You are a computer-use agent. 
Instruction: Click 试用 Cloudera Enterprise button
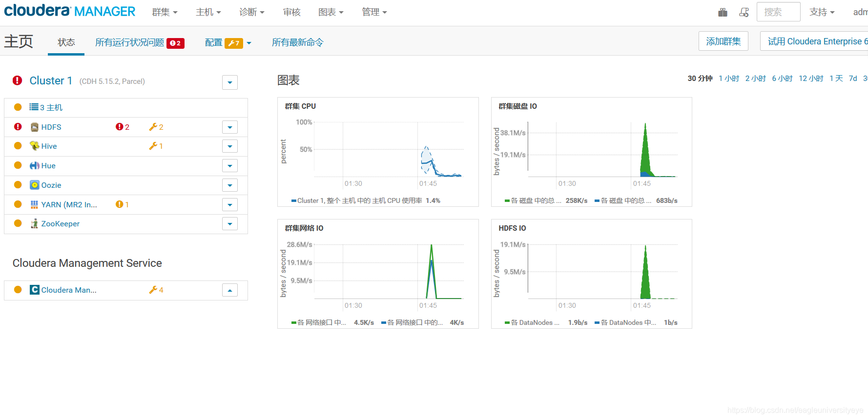(x=814, y=41)
